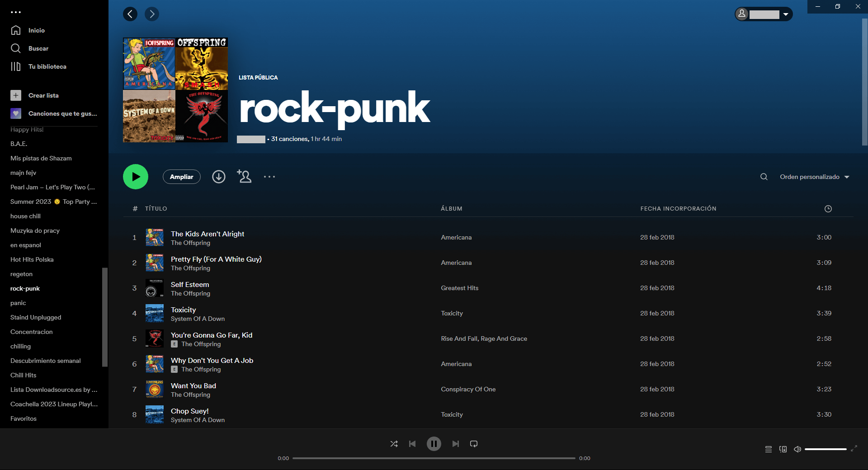The width and height of the screenshot is (868, 470).
Task: Open the play queue icon
Action: tap(769, 449)
